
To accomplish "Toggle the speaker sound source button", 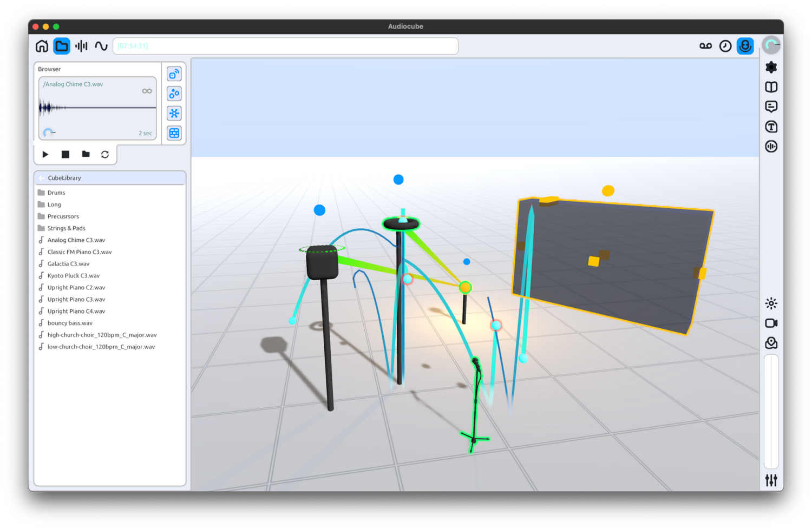I will [x=174, y=74].
